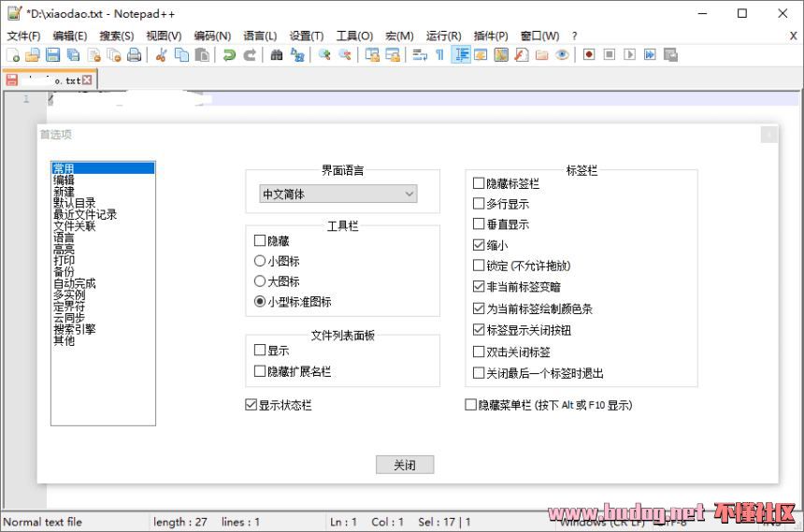Tick the 双击关闭标签 checkbox
Viewport: 804px width, 532px height.
click(x=479, y=352)
